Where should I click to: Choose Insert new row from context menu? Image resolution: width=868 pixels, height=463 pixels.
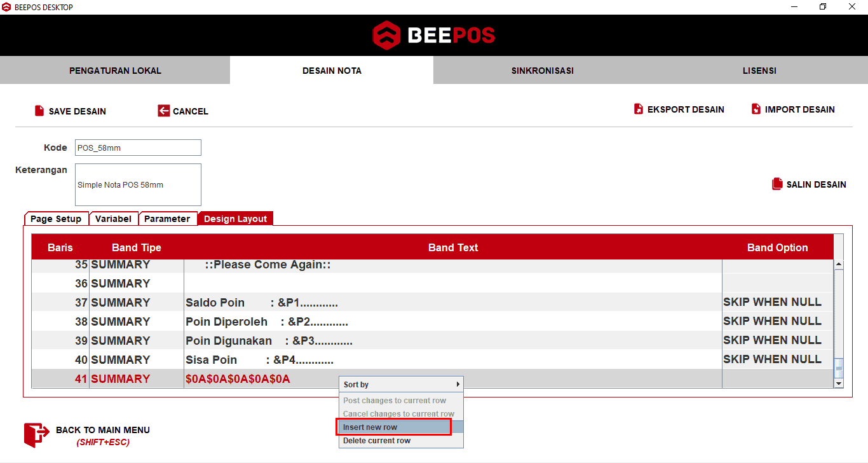click(401, 427)
